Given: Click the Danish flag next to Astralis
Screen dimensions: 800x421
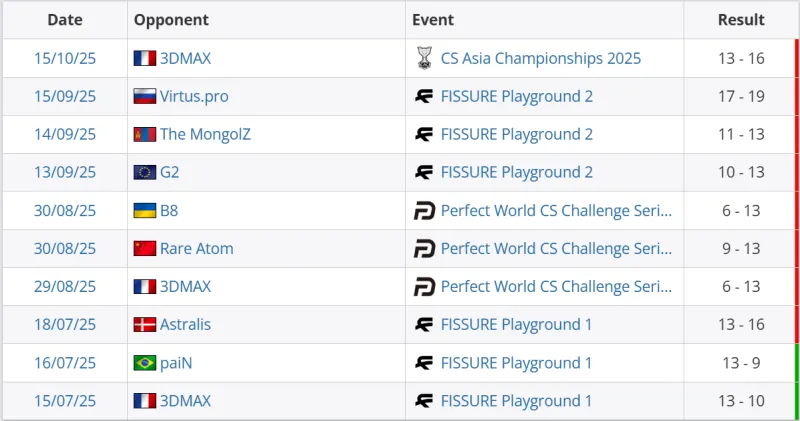Looking at the screenshot, I should [x=144, y=325].
